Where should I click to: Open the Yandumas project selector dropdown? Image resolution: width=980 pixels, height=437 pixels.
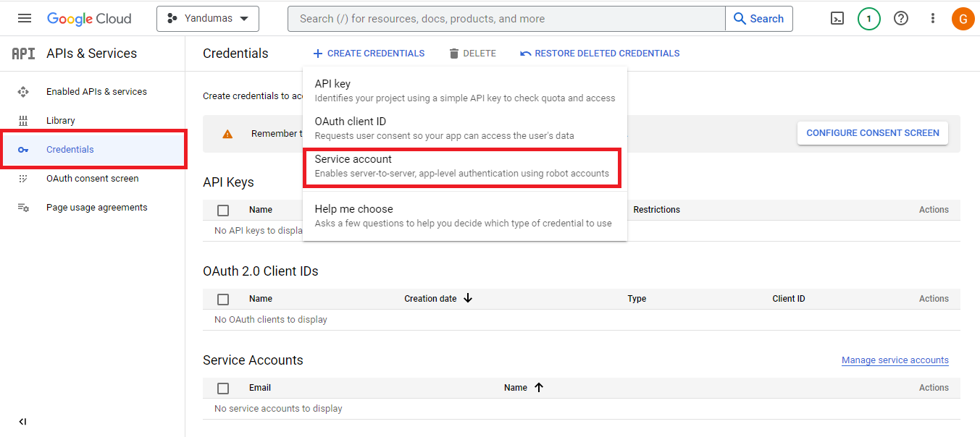coord(208,19)
